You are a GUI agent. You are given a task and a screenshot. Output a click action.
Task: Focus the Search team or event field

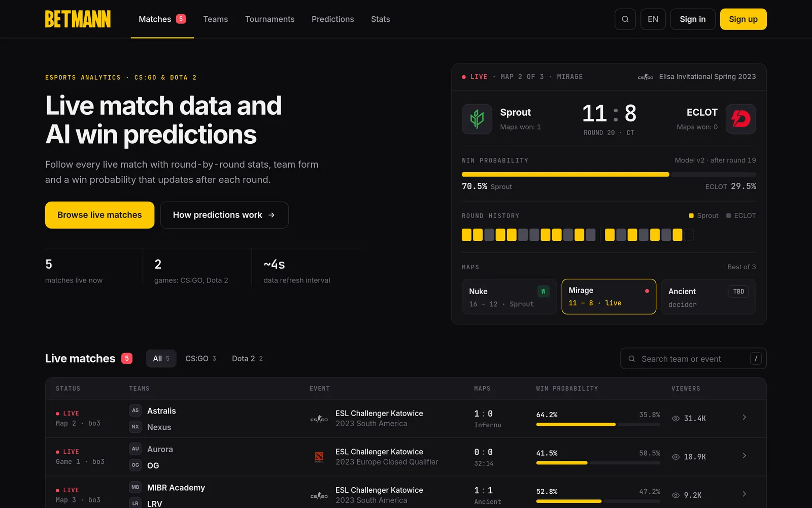(x=693, y=359)
